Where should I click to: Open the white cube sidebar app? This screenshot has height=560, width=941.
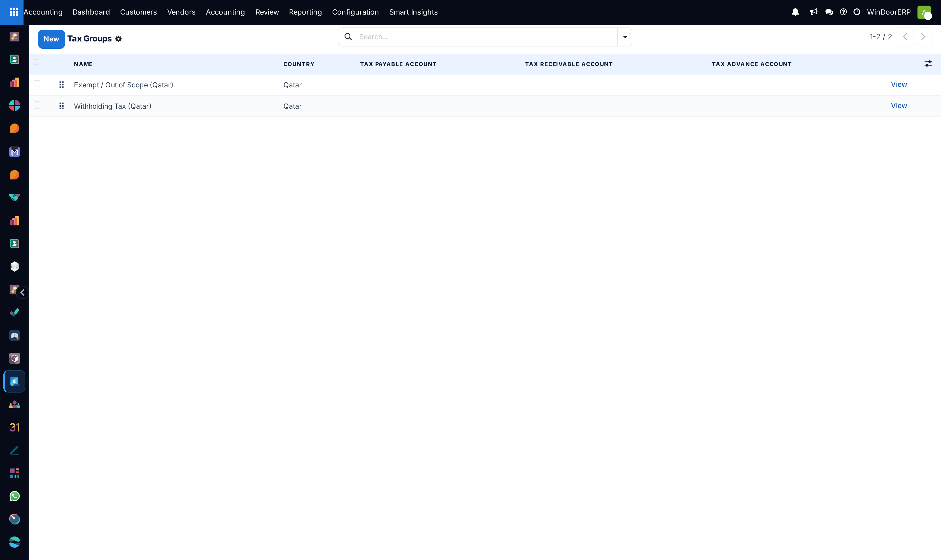coord(14,266)
